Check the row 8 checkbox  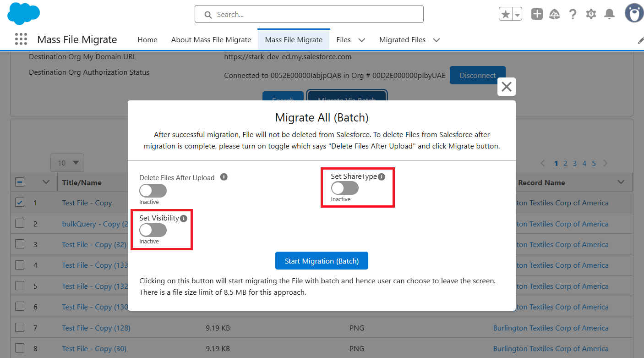20,348
